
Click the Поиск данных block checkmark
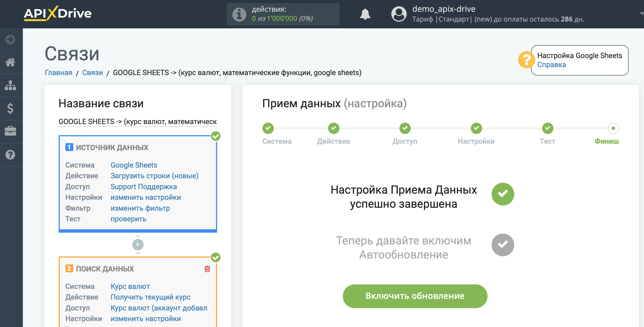(216, 257)
